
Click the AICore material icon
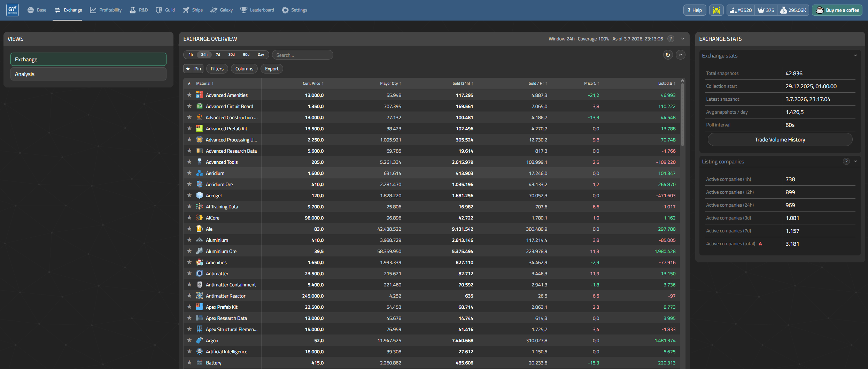click(200, 218)
